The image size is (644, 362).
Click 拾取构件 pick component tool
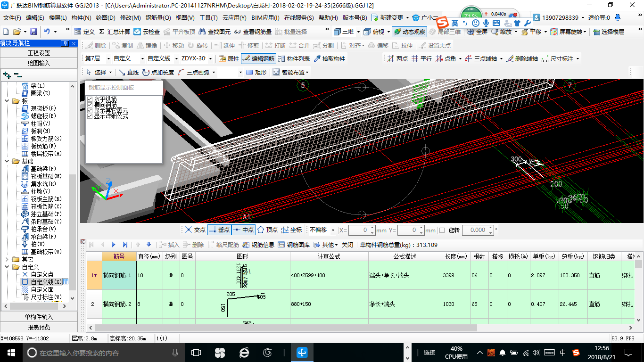(329, 58)
